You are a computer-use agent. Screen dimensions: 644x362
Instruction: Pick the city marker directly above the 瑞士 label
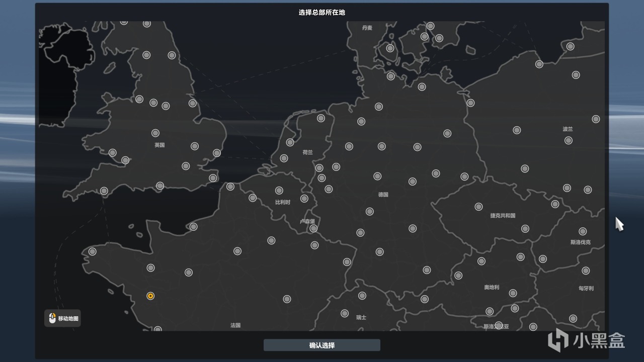click(x=362, y=296)
